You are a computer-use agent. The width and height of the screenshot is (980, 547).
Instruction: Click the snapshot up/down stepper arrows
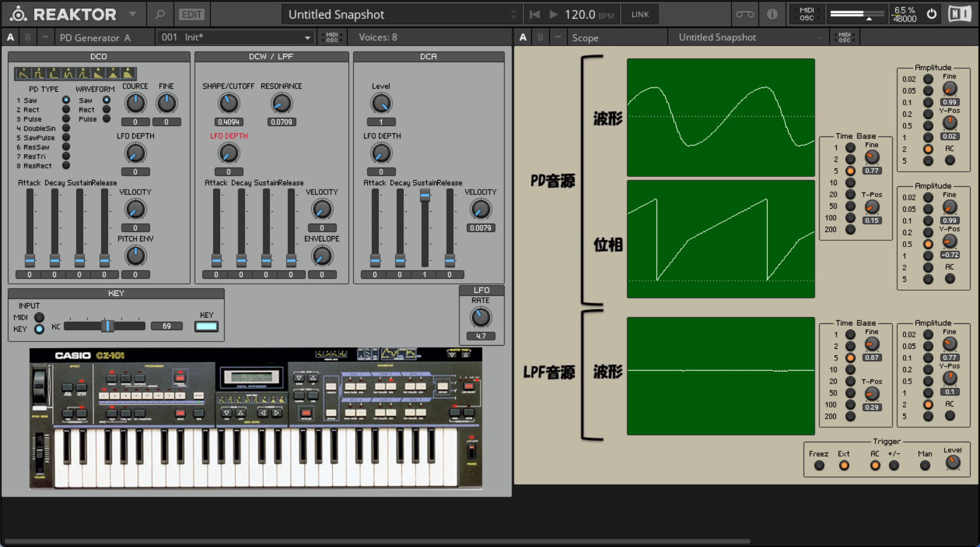point(513,14)
